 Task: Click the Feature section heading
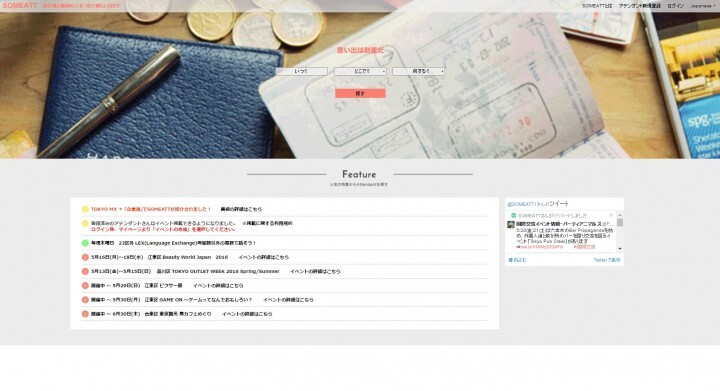pyautogui.click(x=359, y=174)
